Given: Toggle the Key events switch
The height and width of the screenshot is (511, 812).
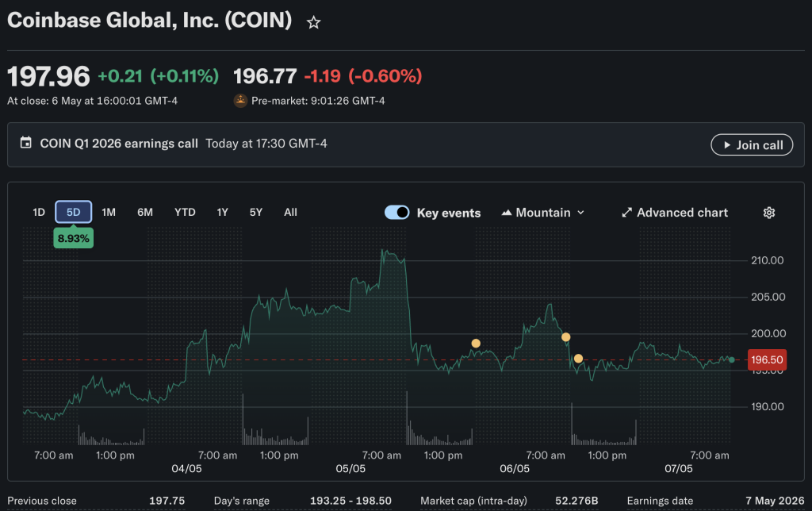Looking at the screenshot, I should [396, 213].
